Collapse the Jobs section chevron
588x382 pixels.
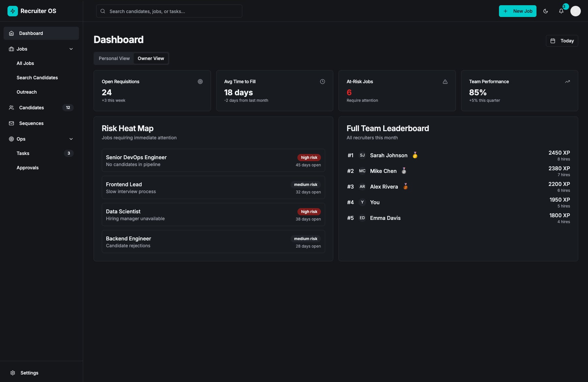click(71, 49)
